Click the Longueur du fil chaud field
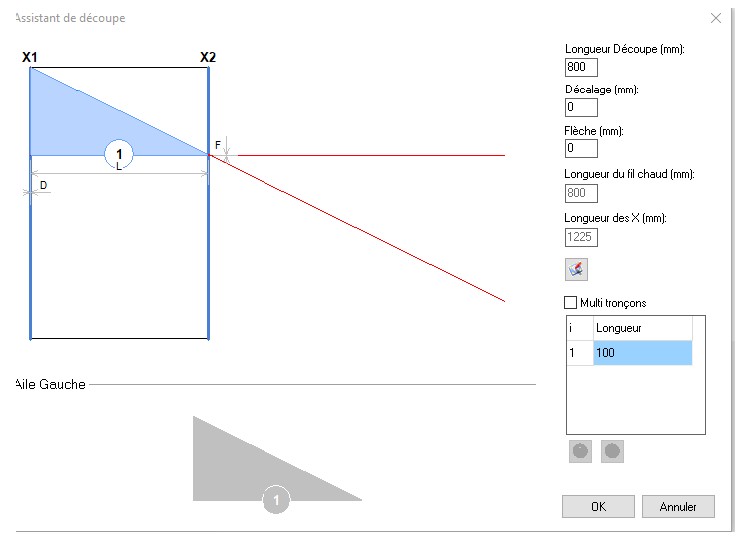The height and width of the screenshot is (540, 740). point(581,193)
